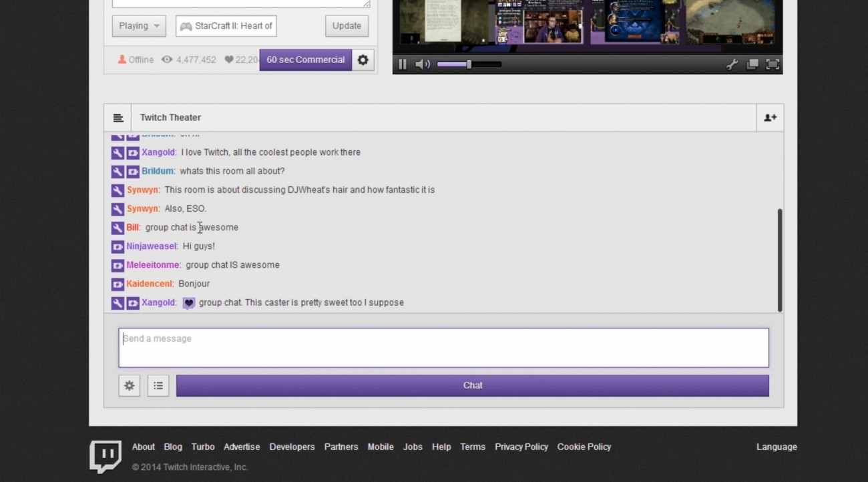Open the Help footer link
868x482 pixels.
point(441,447)
